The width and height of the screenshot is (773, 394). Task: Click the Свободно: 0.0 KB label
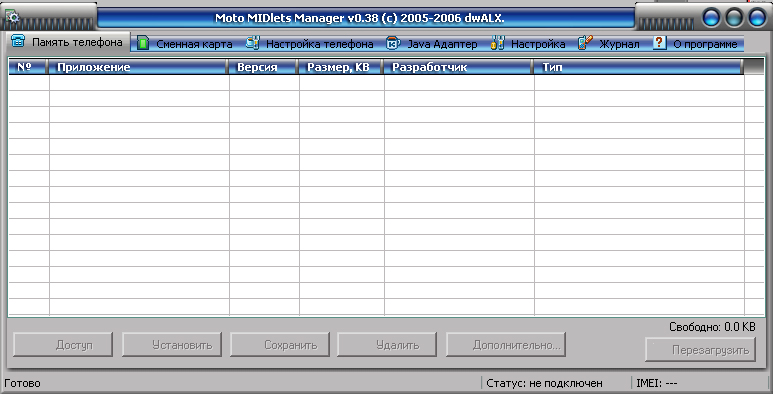tap(712, 326)
